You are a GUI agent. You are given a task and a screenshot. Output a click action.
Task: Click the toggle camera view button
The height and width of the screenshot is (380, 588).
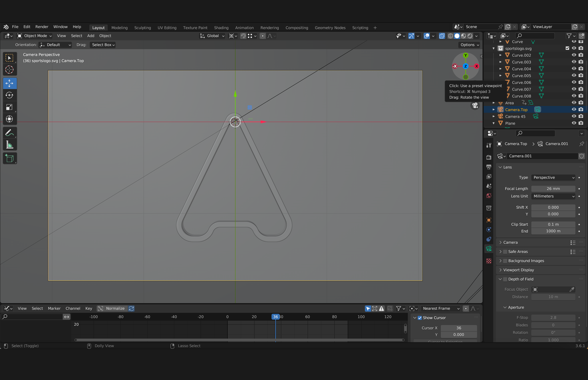coord(475,105)
